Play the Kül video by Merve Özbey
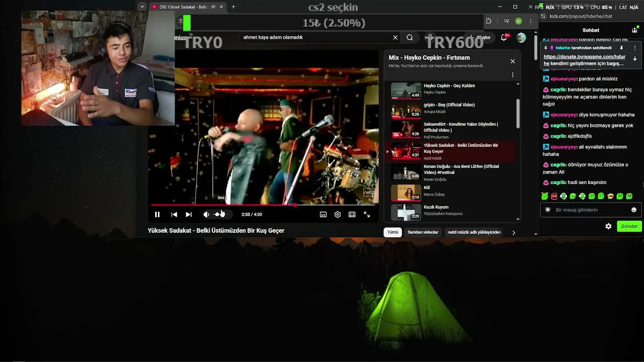Image resolution: width=644 pixels, height=362 pixels. [x=453, y=192]
